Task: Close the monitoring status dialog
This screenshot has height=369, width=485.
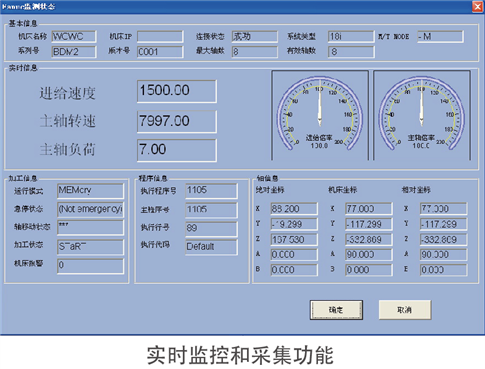Action: [x=478, y=7]
